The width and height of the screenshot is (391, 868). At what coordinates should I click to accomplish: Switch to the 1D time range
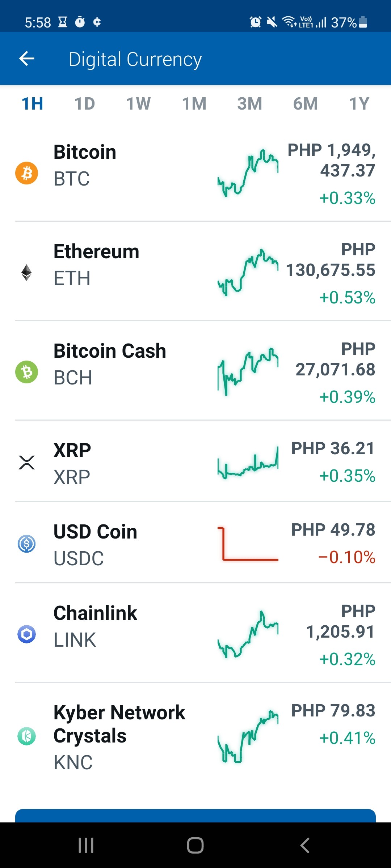pyautogui.click(x=85, y=104)
